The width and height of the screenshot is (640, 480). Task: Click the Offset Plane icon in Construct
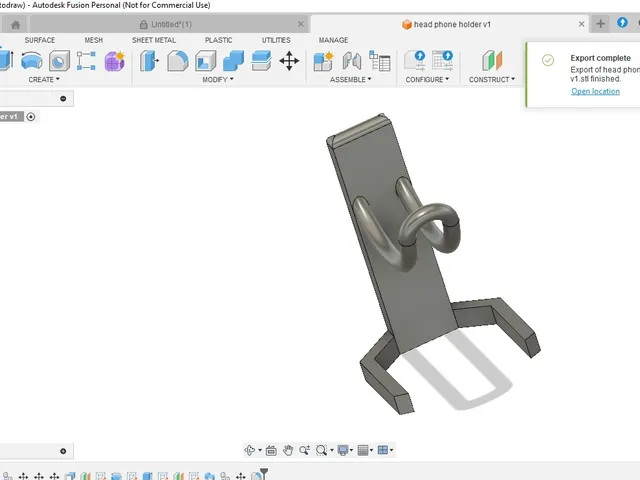(x=492, y=61)
